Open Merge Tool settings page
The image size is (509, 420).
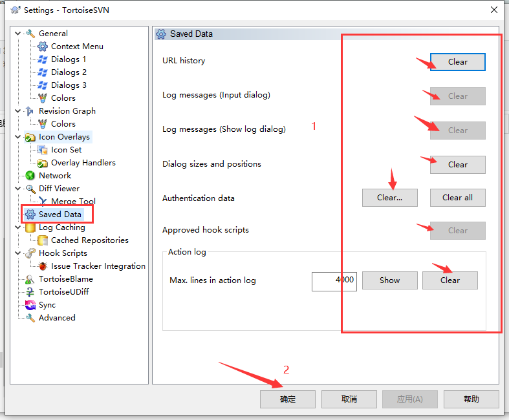click(73, 202)
